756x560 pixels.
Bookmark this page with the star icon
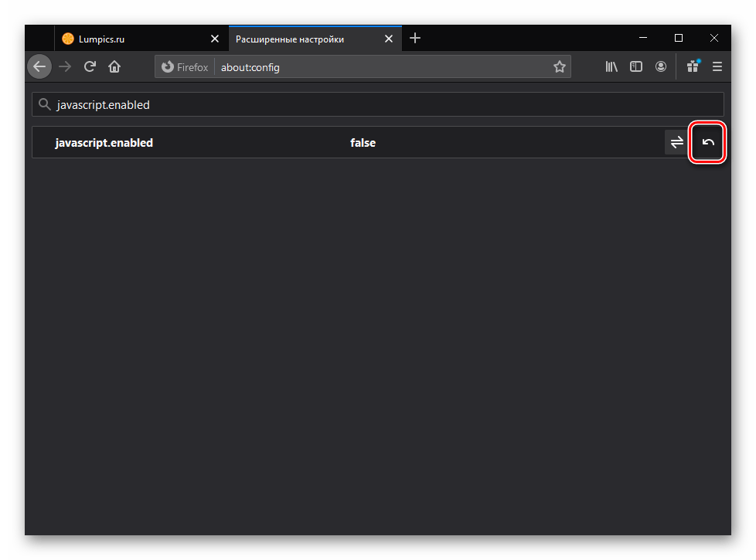tap(559, 67)
